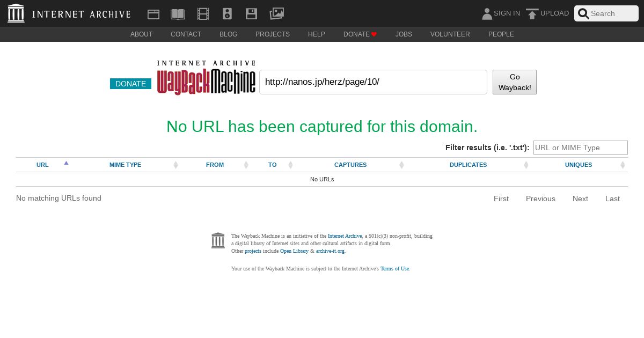Open the Internet Archive home logo
The image size is (644, 338).
pos(69,13)
